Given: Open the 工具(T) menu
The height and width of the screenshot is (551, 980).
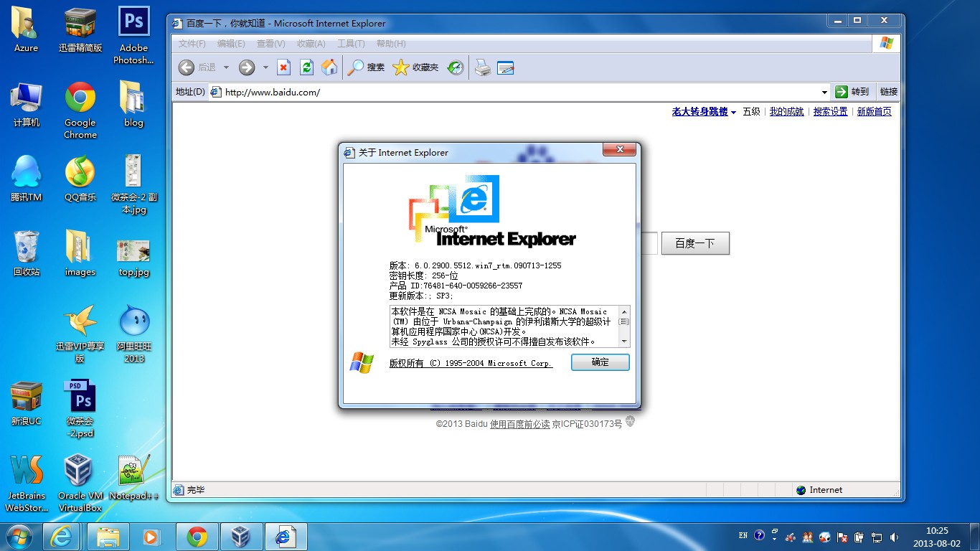Looking at the screenshot, I should click(351, 44).
